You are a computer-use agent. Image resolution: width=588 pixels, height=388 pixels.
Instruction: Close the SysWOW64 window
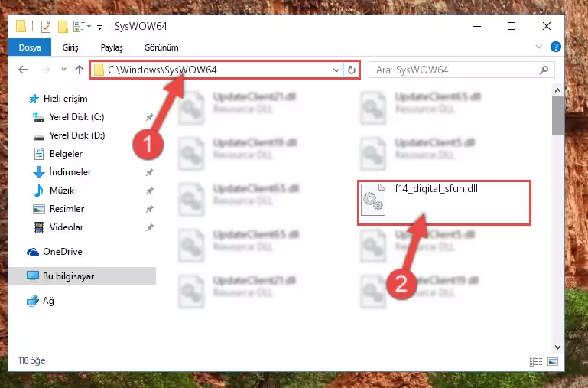point(547,26)
